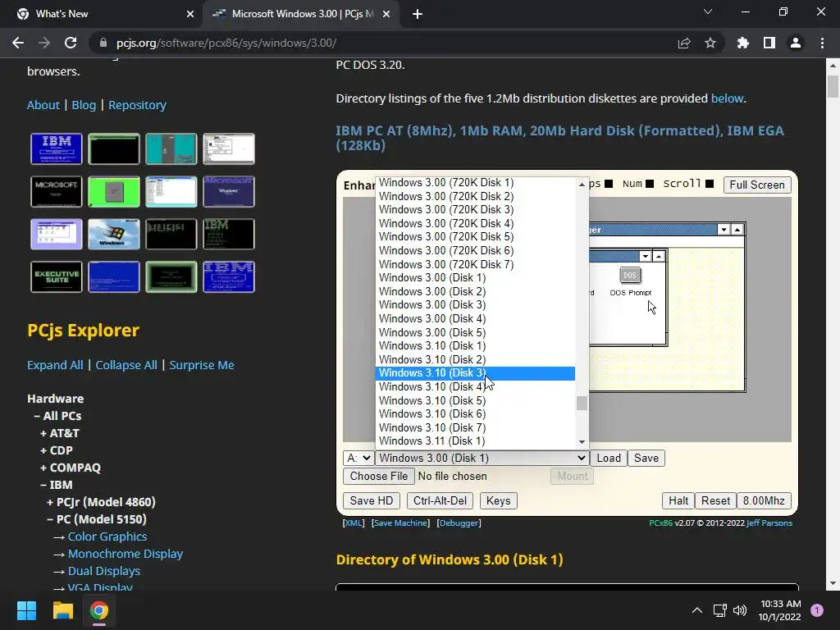
Task: Send Ctrl-Alt-Del to the machine
Action: point(440,501)
